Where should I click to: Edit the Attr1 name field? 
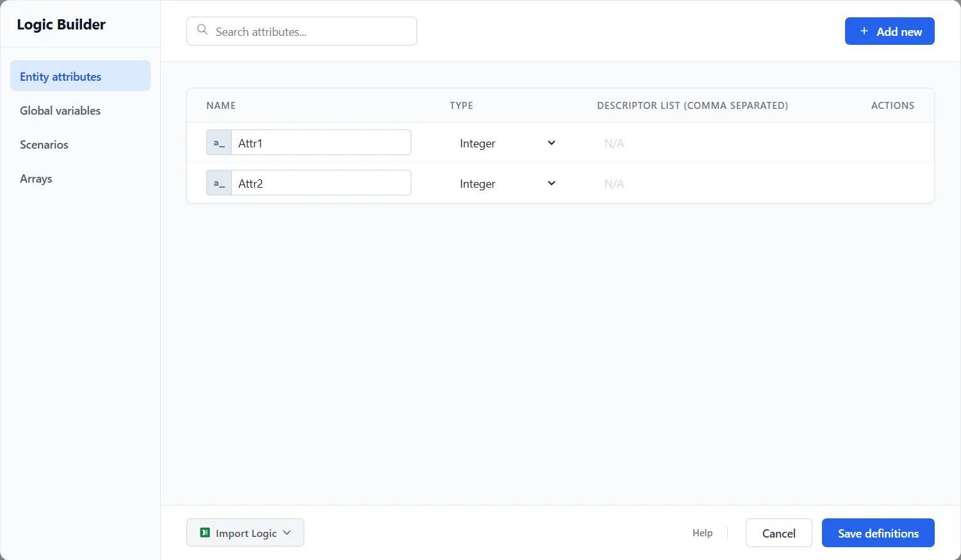point(321,142)
